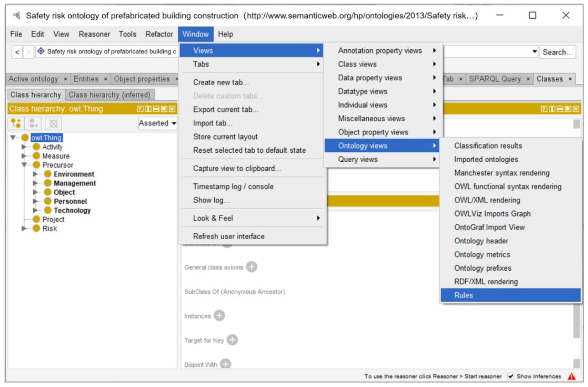
Task: Click plus icon next to Instances
Action: tap(219, 316)
